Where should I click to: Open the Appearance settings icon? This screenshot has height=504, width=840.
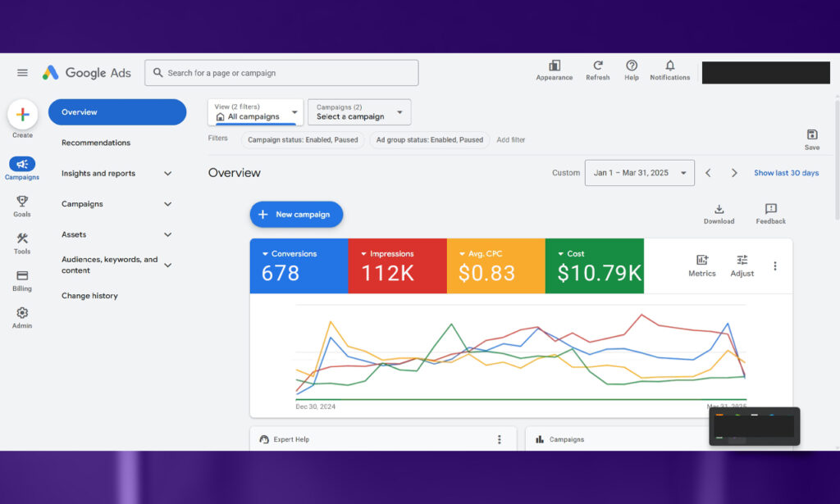pyautogui.click(x=555, y=70)
